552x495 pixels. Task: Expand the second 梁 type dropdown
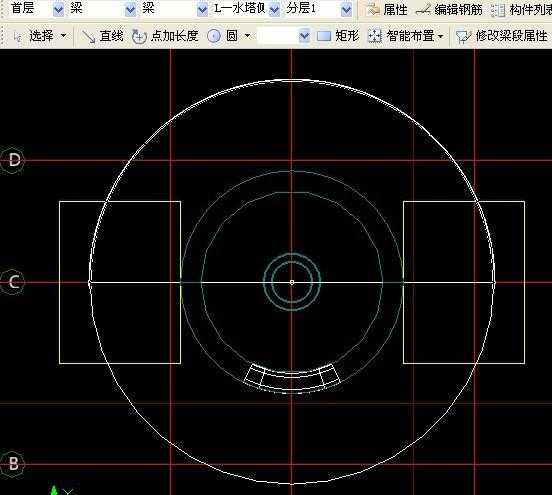(202, 10)
